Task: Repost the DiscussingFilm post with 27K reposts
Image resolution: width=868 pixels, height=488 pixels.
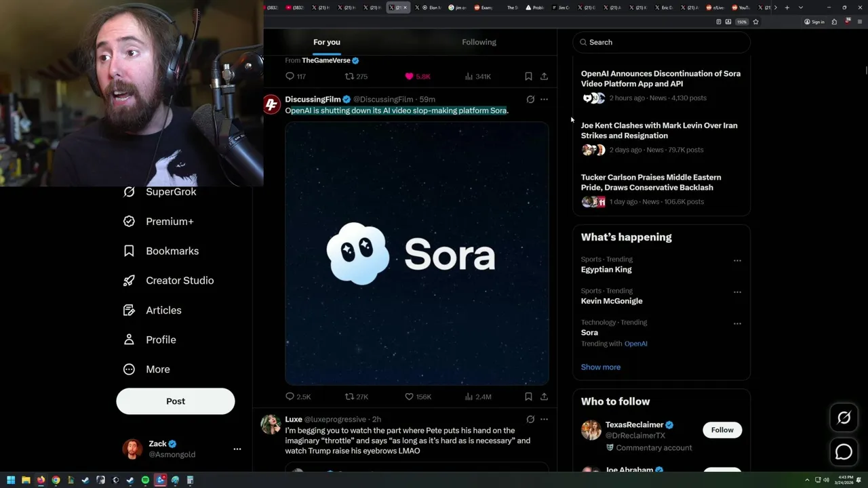Action: (x=357, y=396)
